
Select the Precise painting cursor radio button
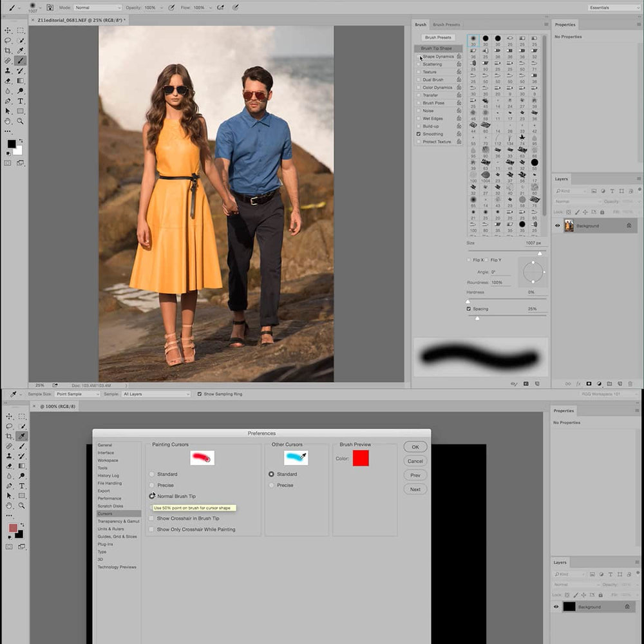153,485
